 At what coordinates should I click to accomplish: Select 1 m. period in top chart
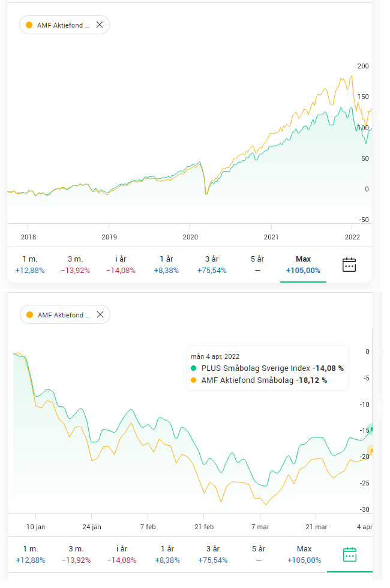30,265
